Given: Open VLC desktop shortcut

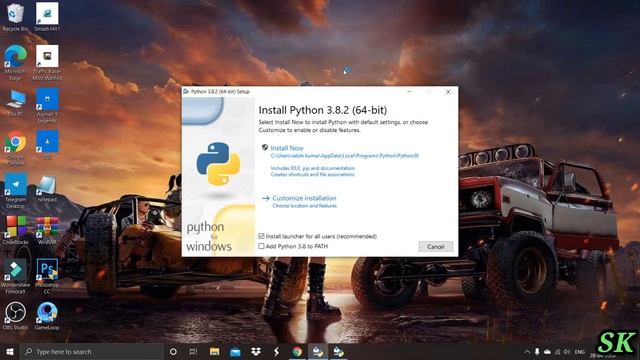Looking at the screenshot, I should pyautogui.click(x=47, y=145).
